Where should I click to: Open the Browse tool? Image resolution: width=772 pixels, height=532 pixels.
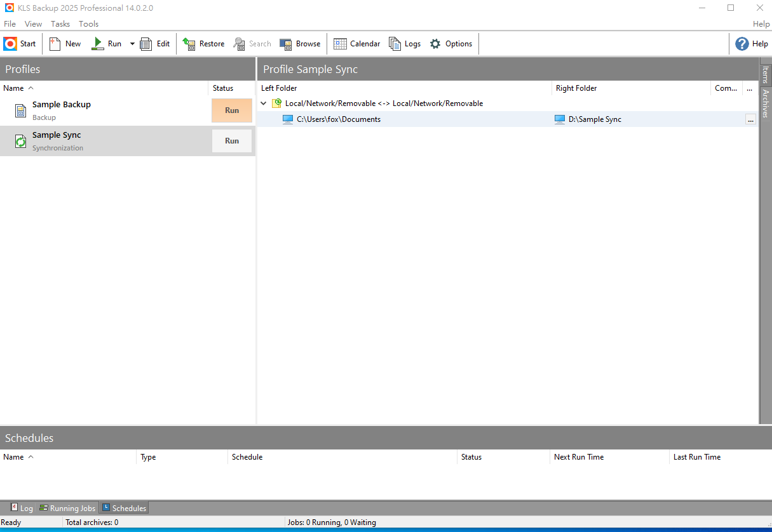(x=300, y=44)
